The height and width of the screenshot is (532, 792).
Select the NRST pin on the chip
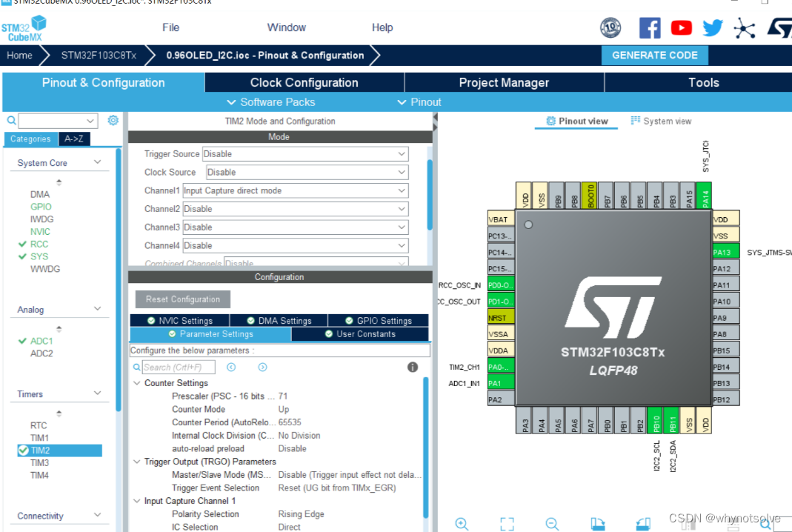point(501,318)
